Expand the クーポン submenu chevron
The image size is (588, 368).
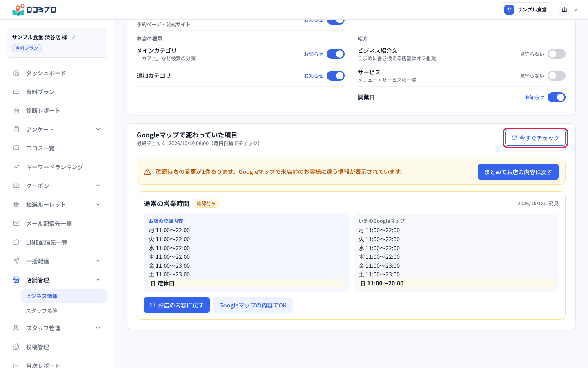pyautogui.click(x=98, y=186)
